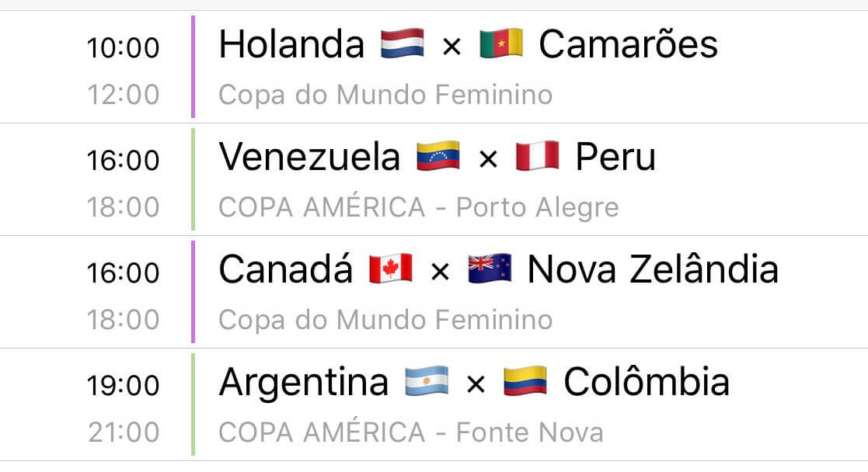Click the Canada flag icon
This screenshot has width=868, height=472.
coord(390,269)
